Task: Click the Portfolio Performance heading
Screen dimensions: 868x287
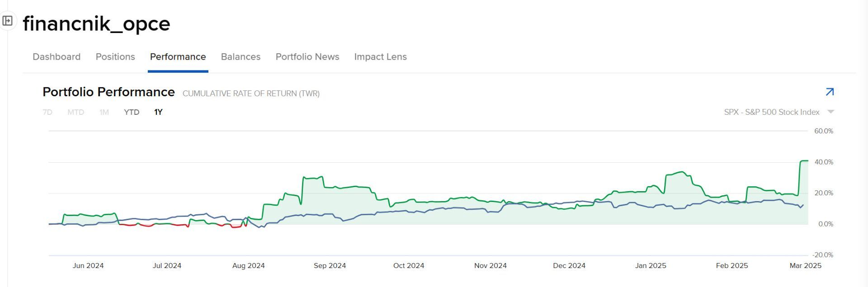Action: (x=108, y=92)
